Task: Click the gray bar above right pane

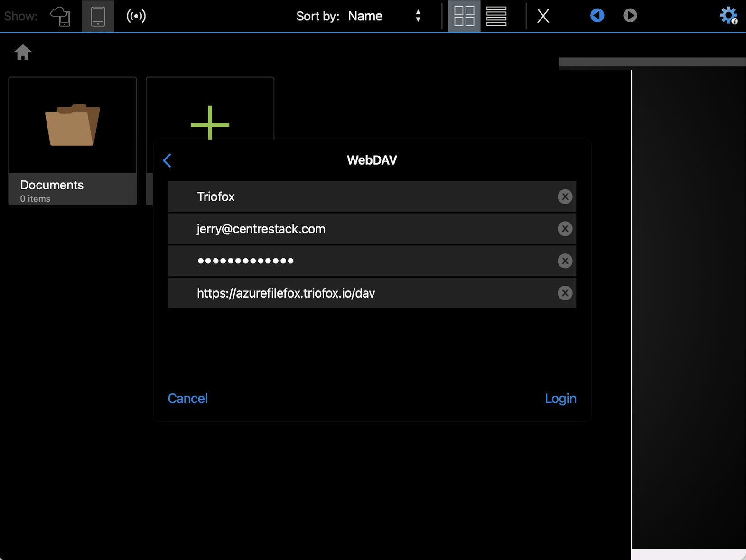Action: (x=653, y=62)
